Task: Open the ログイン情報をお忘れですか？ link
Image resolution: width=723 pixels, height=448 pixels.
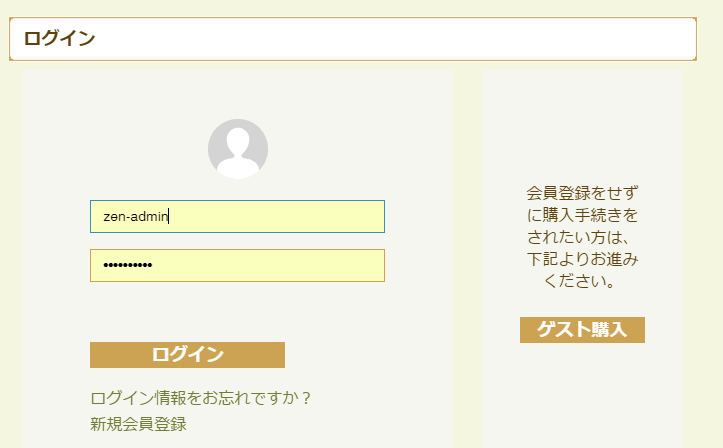Action: coord(201,398)
